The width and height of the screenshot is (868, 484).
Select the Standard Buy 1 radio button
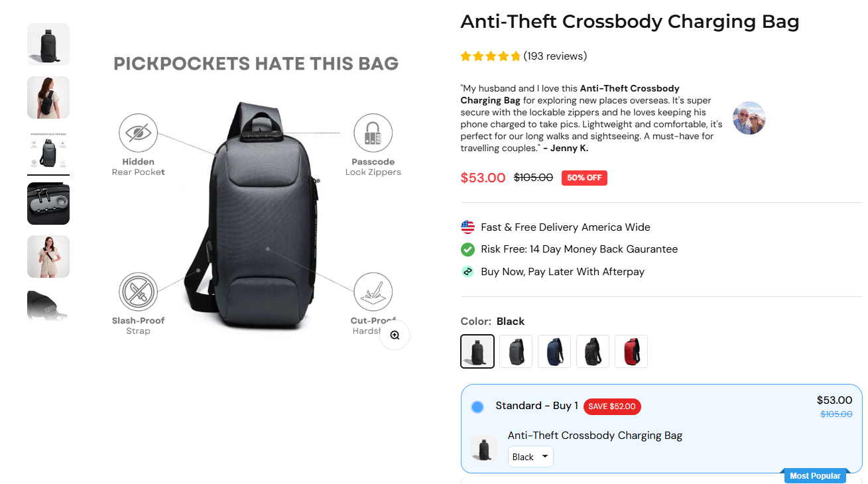coord(477,406)
